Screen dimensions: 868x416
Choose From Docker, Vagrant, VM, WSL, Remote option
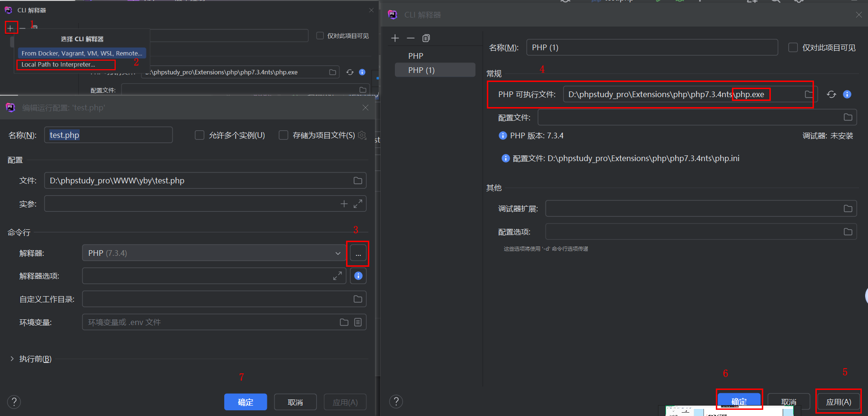(x=82, y=53)
